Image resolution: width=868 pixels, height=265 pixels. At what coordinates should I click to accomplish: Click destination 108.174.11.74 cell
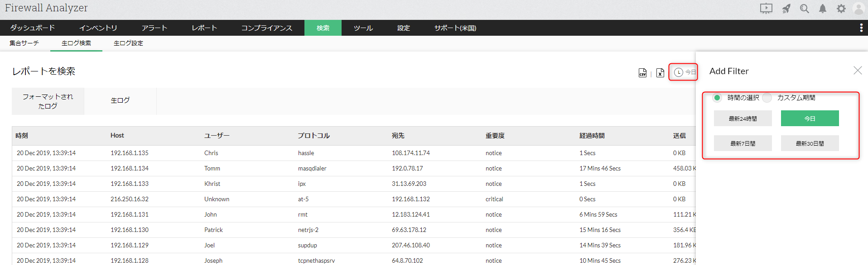tap(411, 153)
